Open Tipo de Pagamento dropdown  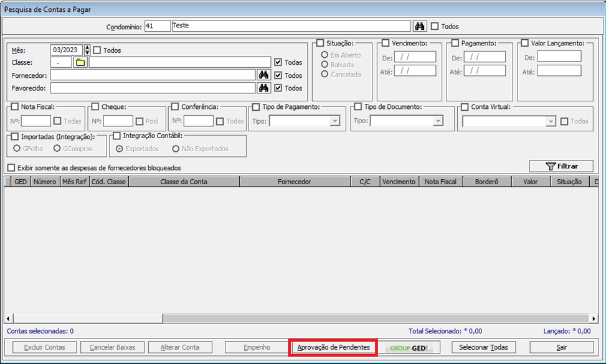(x=334, y=121)
